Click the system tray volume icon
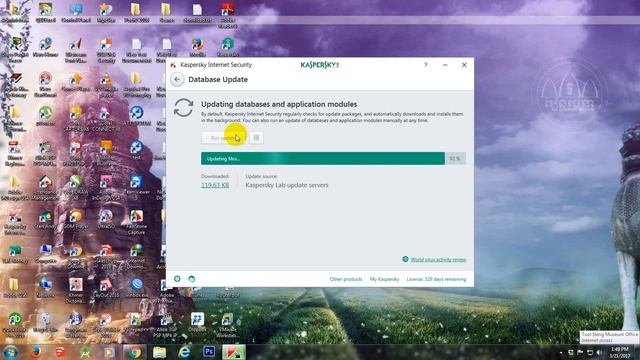The height and width of the screenshot is (360, 640). pos(599,352)
